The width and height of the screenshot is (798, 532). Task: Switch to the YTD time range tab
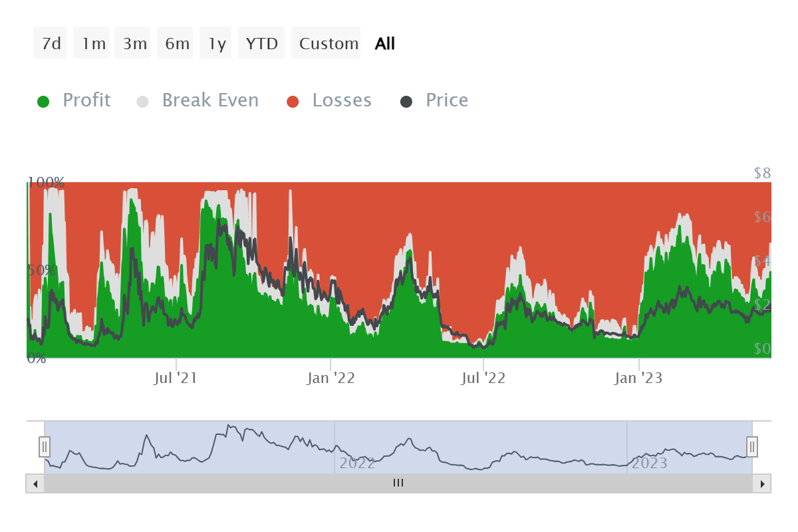(x=262, y=43)
